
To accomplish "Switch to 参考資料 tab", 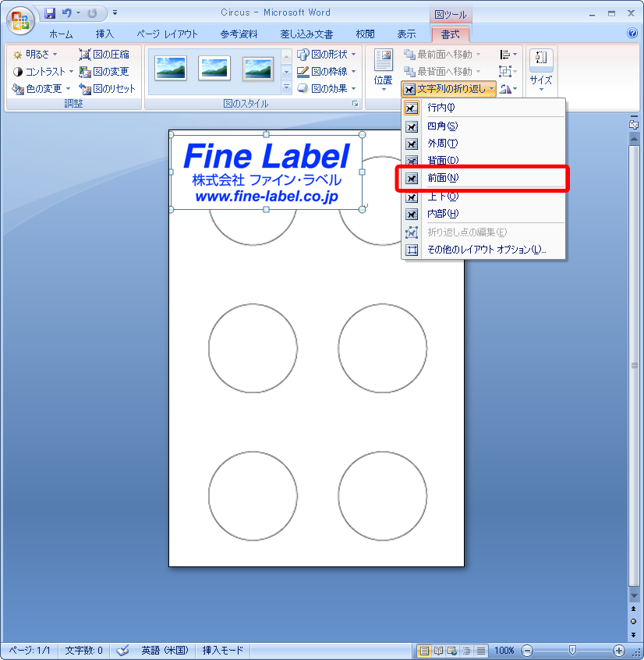I will pos(239,34).
